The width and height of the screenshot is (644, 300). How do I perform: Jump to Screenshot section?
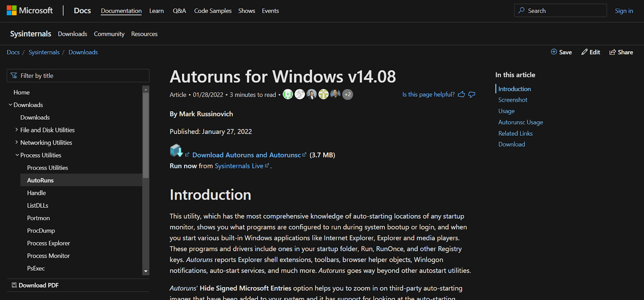pyautogui.click(x=513, y=100)
